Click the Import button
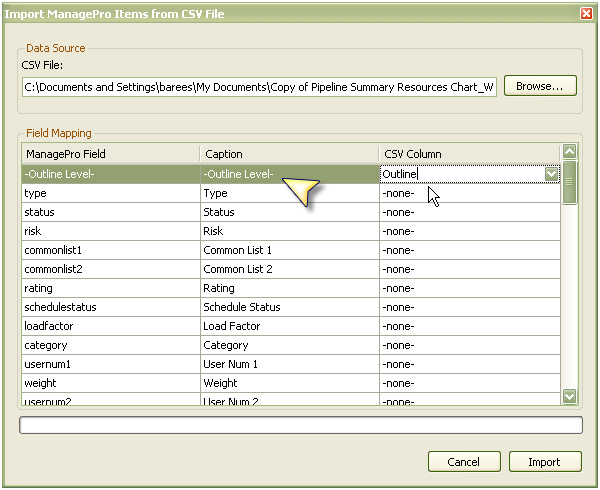 pyautogui.click(x=545, y=461)
